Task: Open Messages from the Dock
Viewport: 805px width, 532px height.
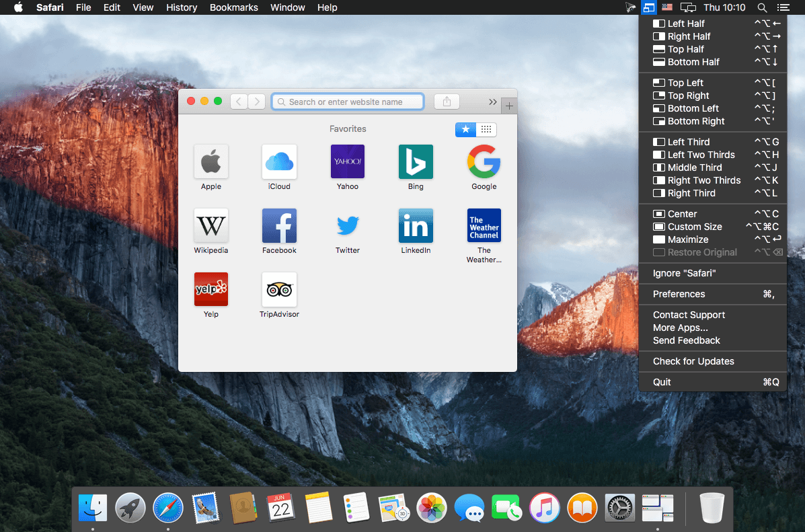Action: pos(469,508)
